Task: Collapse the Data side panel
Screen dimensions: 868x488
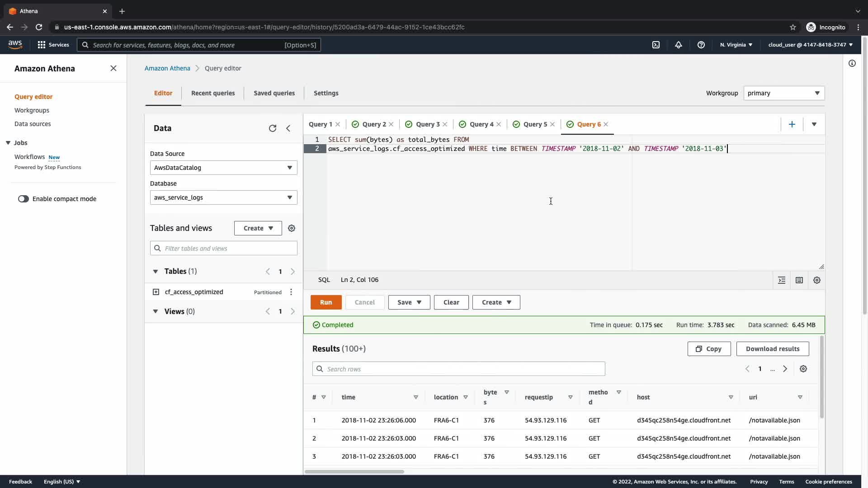Action: (x=288, y=128)
